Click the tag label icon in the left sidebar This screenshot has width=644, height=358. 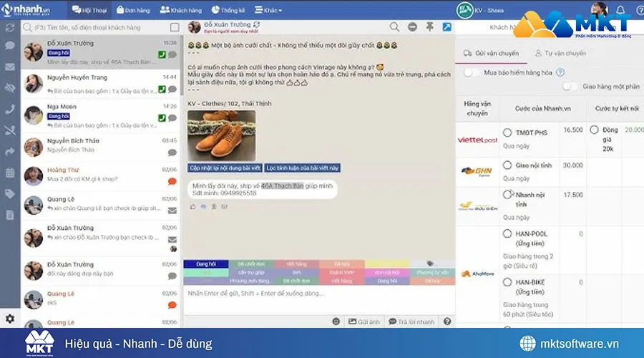pos(10,193)
